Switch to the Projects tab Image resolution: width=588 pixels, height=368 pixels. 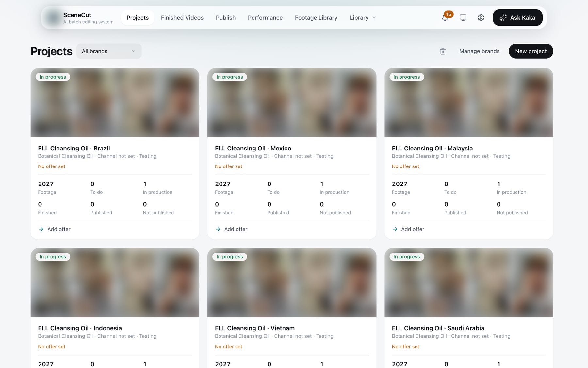pos(138,18)
